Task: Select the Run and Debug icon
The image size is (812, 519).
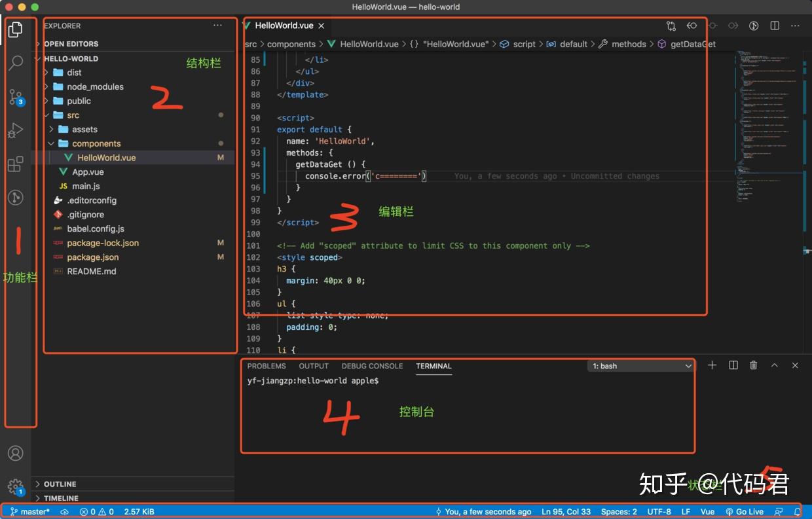Action: tap(16, 130)
